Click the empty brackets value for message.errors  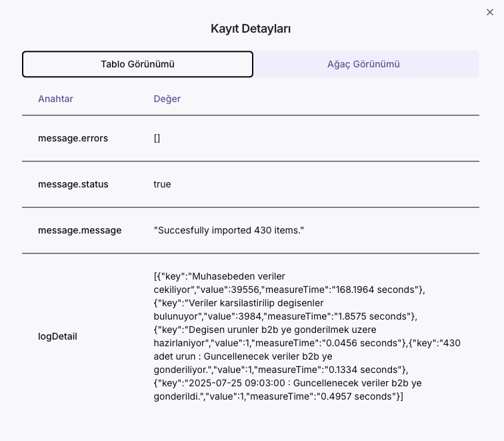click(157, 138)
